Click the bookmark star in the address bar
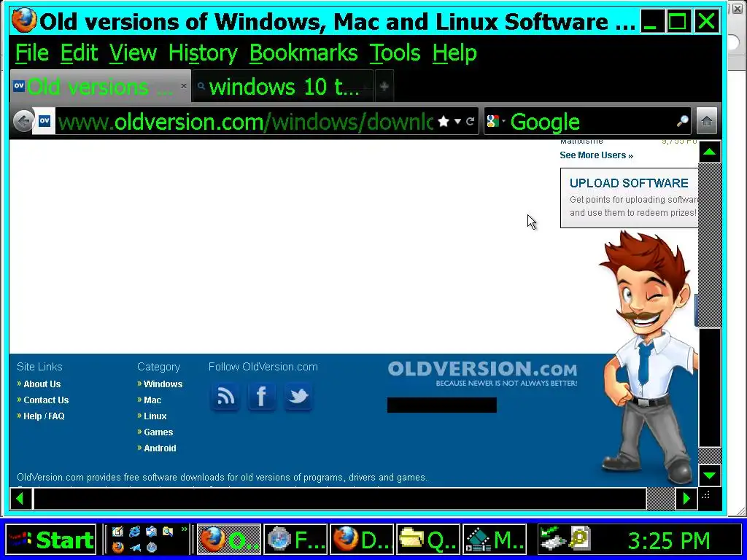This screenshot has width=747, height=560. tap(443, 122)
